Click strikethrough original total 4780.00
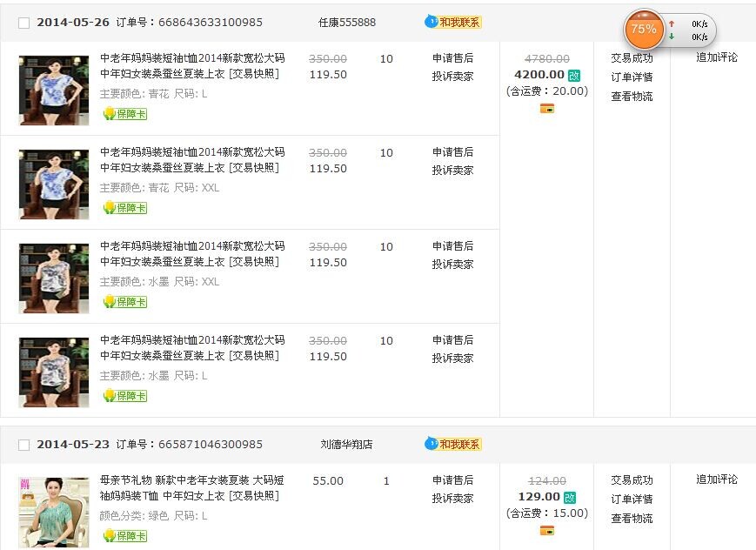The image size is (756, 550). 546,59
